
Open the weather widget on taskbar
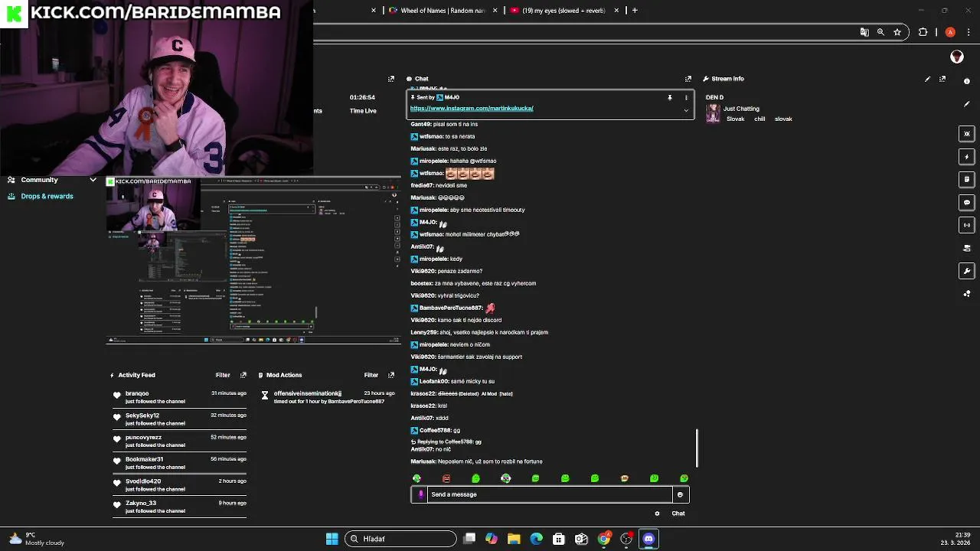coord(37,539)
